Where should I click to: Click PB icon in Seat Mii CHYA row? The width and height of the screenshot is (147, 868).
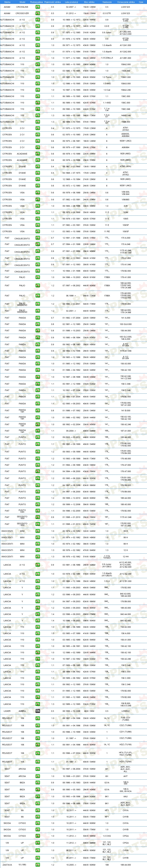pyautogui.click(x=38, y=810)
